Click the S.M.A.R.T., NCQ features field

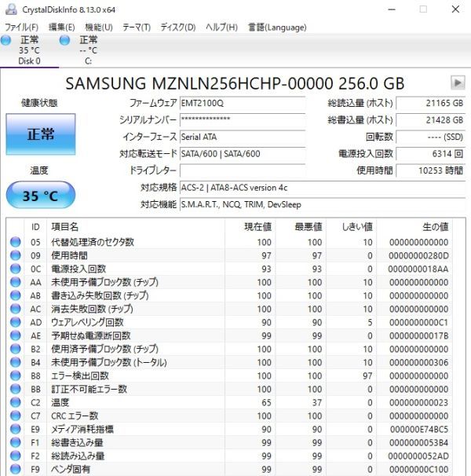[323, 204]
